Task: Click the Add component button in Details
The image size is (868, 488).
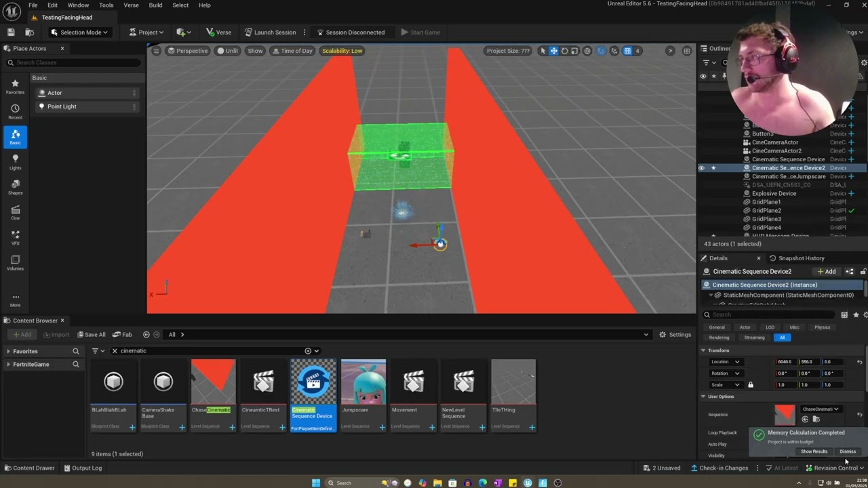Action: click(x=827, y=272)
